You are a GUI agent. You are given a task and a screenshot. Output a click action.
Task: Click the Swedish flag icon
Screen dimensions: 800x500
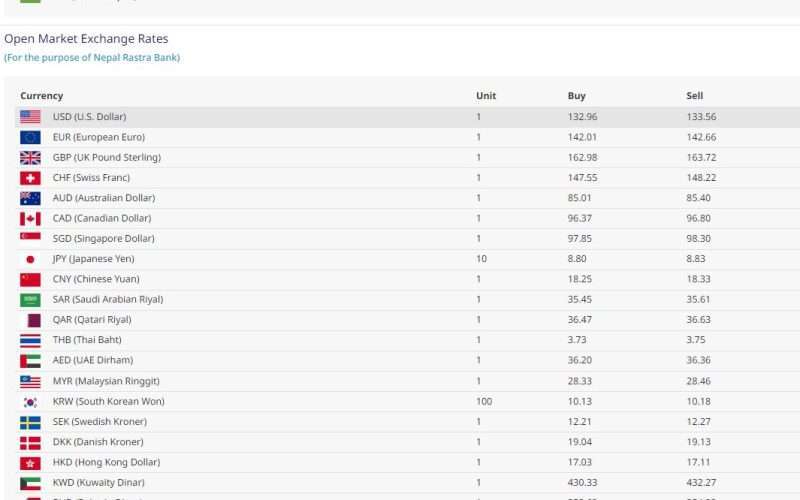click(x=30, y=422)
